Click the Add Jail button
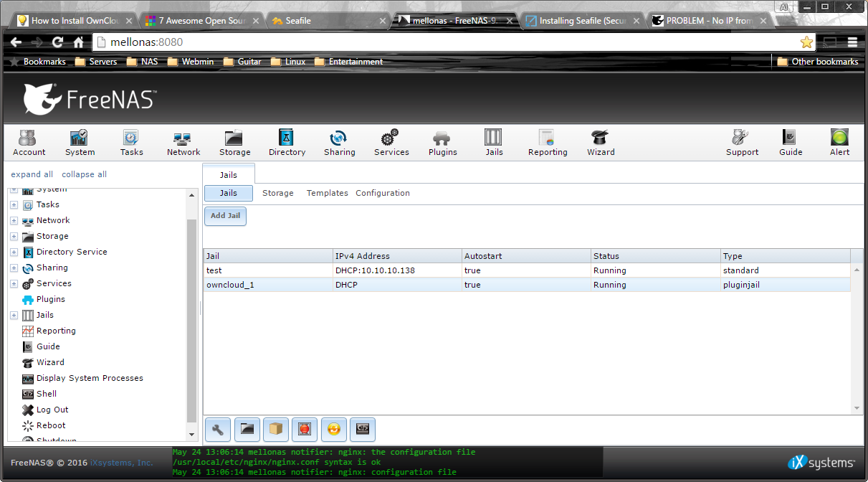 pos(225,216)
